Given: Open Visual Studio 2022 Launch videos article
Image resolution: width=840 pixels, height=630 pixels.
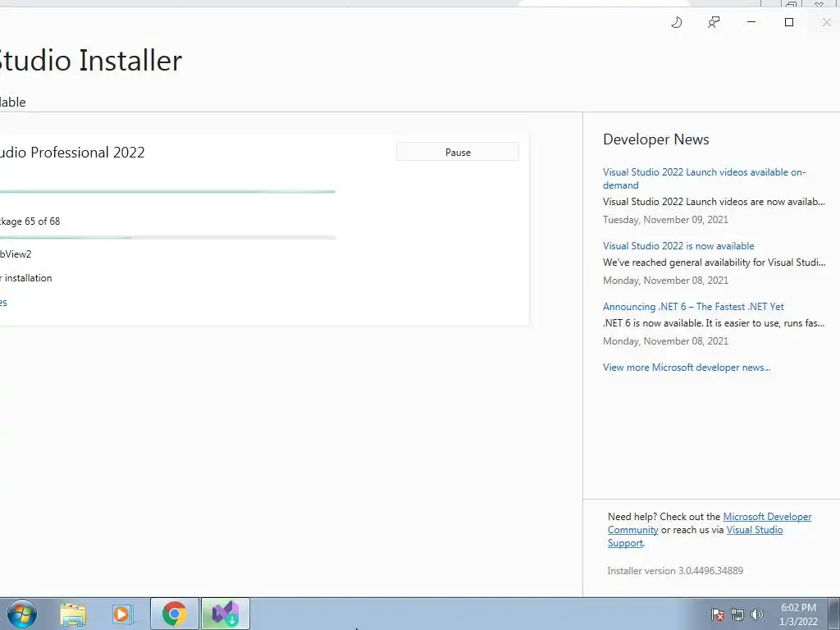Looking at the screenshot, I should (x=704, y=178).
